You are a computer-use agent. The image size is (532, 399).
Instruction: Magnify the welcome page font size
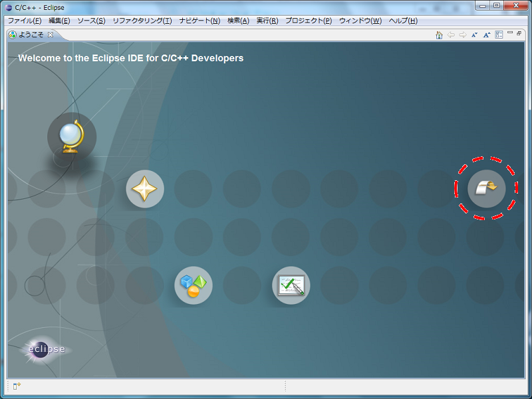tap(487, 35)
